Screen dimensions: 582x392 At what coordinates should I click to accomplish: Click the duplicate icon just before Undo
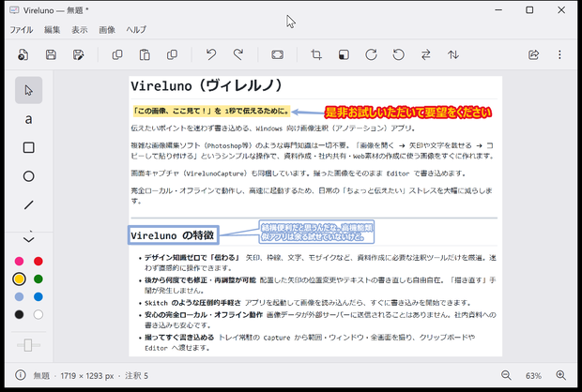[172, 54]
